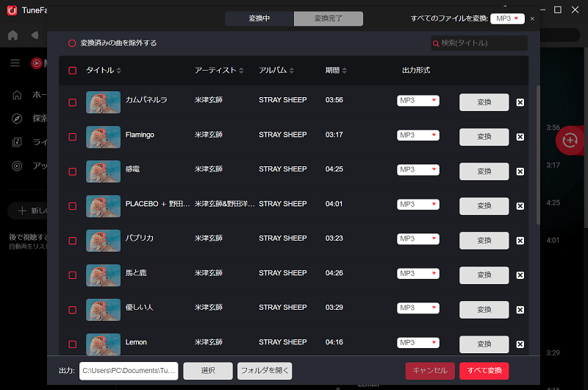The image size is (588, 390).
Task: Check the box for 馬と鹿
Action: [72, 275]
